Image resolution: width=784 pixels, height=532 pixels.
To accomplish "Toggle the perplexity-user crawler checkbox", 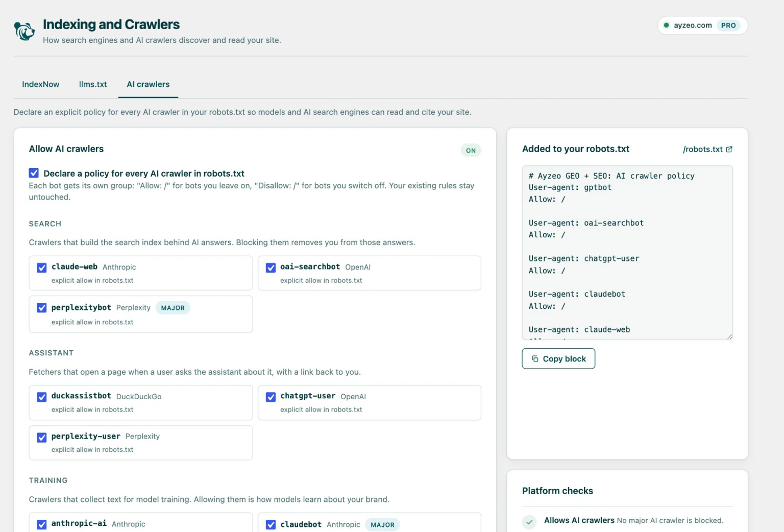I will 42,437.
